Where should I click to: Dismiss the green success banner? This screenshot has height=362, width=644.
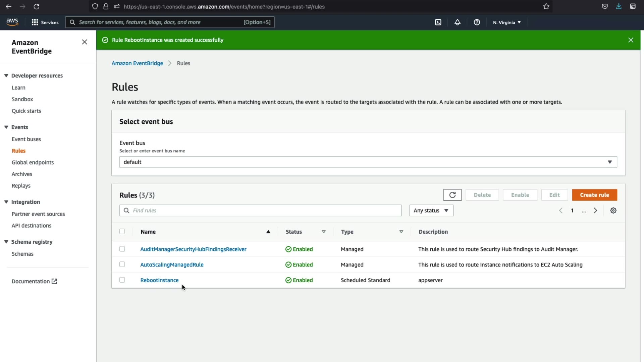pos(631,40)
